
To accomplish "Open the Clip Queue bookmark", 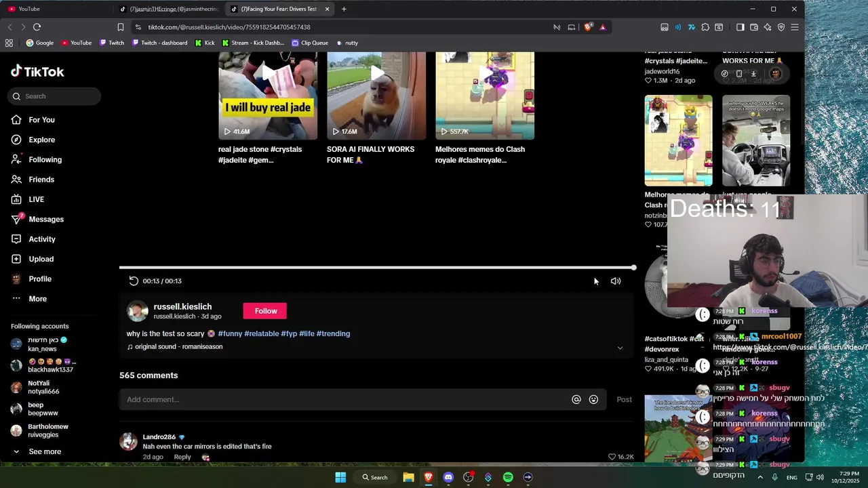I will [x=310, y=43].
